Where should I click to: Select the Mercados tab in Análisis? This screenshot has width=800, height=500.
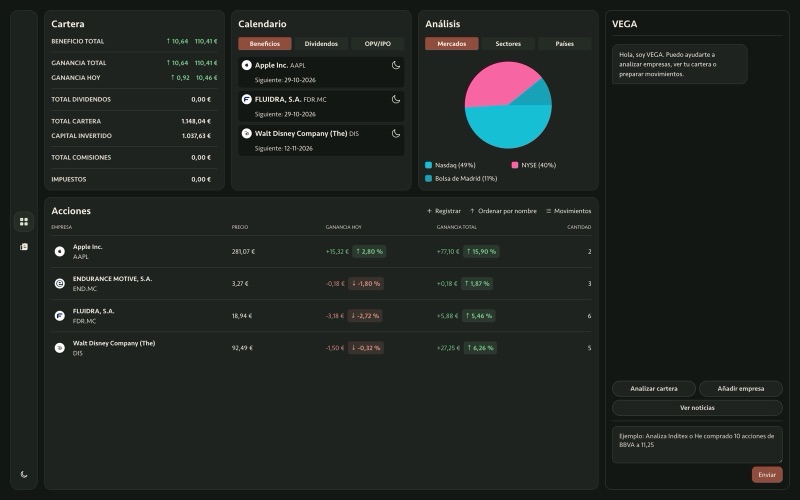452,44
